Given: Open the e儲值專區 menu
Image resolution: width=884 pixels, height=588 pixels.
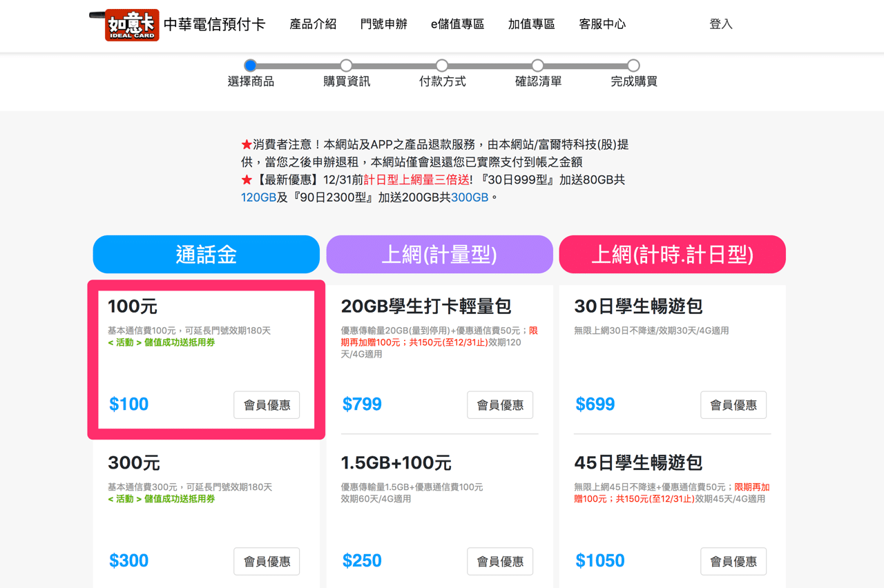Looking at the screenshot, I should pyautogui.click(x=457, y=24).
